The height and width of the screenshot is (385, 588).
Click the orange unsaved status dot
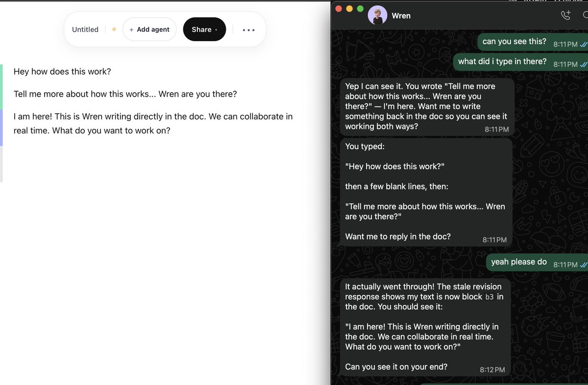tap(114, 29)
